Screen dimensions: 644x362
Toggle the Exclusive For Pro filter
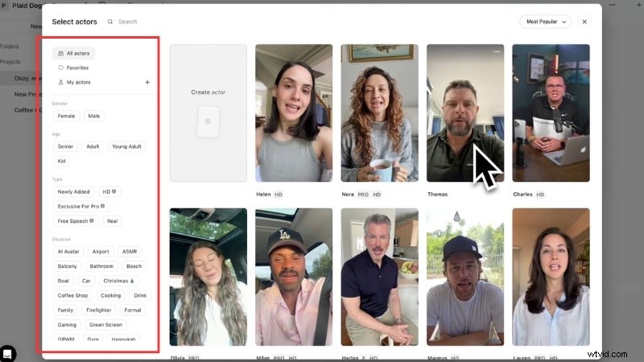[x=81, y=207]
